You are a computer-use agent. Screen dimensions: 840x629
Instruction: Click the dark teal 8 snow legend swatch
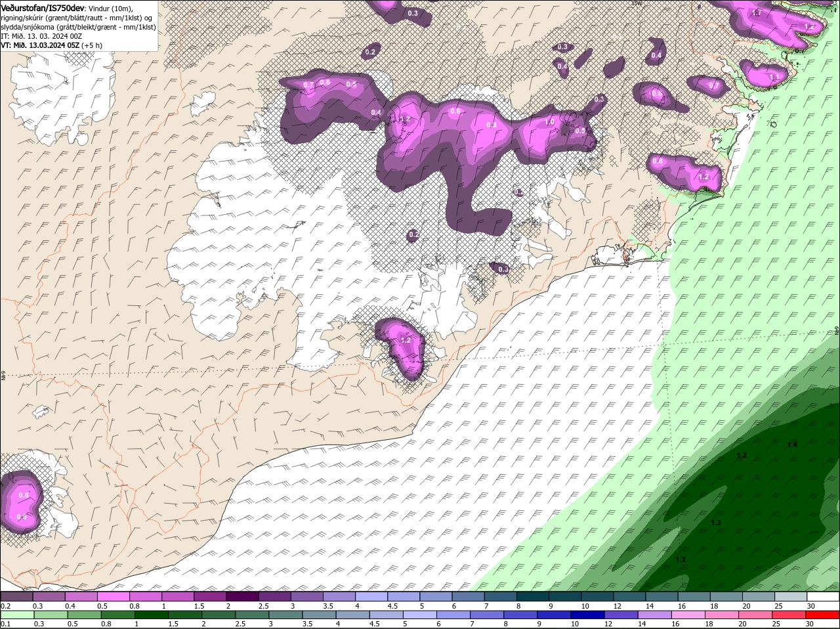click(x=533, y=597)
